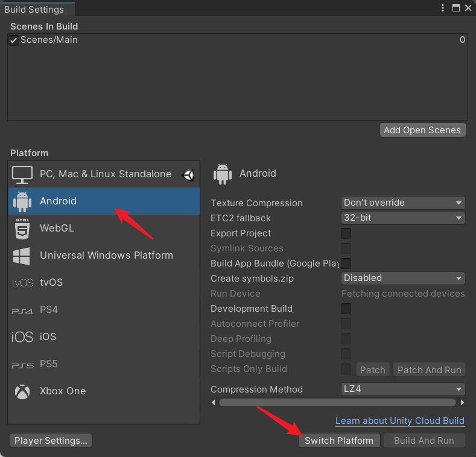Enable the Development Build checkbox
The height and width of the screenshot is (457, 476).
click(x=346, y=309)
